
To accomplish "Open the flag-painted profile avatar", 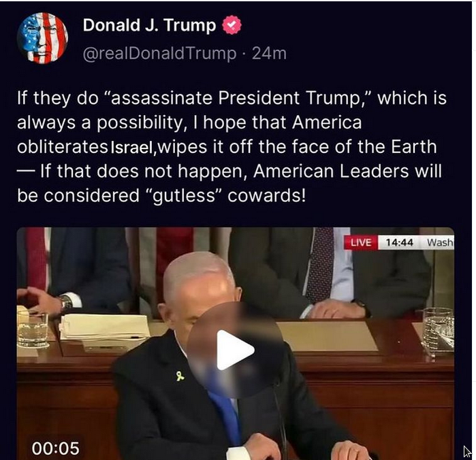I will [x=42, y=38].
